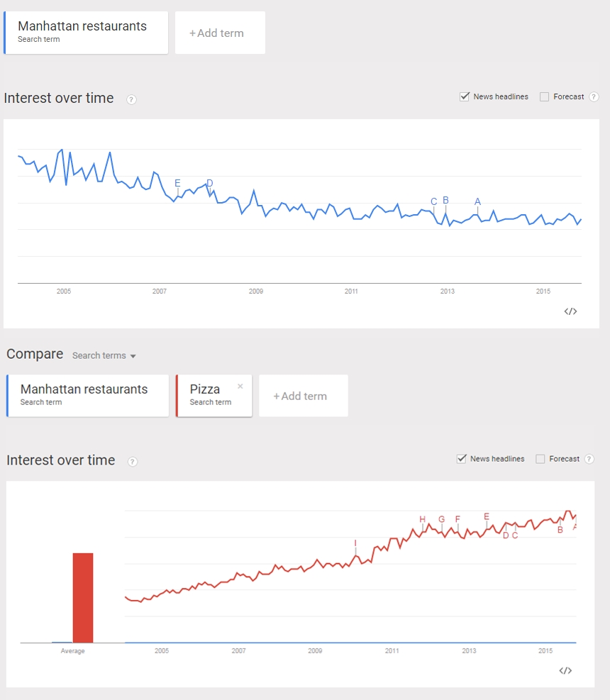Click headline marker E on blue chart

(x=177, y=183)
